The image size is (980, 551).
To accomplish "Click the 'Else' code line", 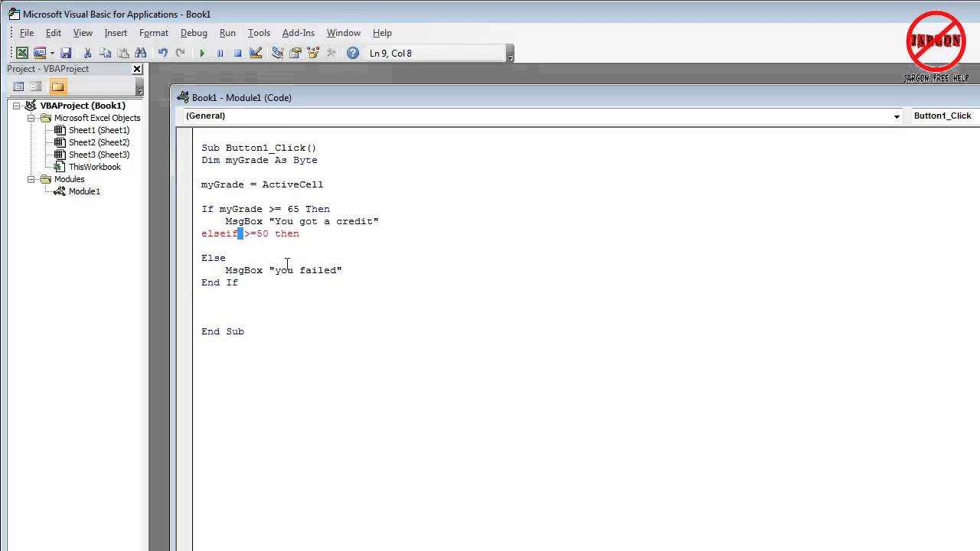I will pos(214,258).
